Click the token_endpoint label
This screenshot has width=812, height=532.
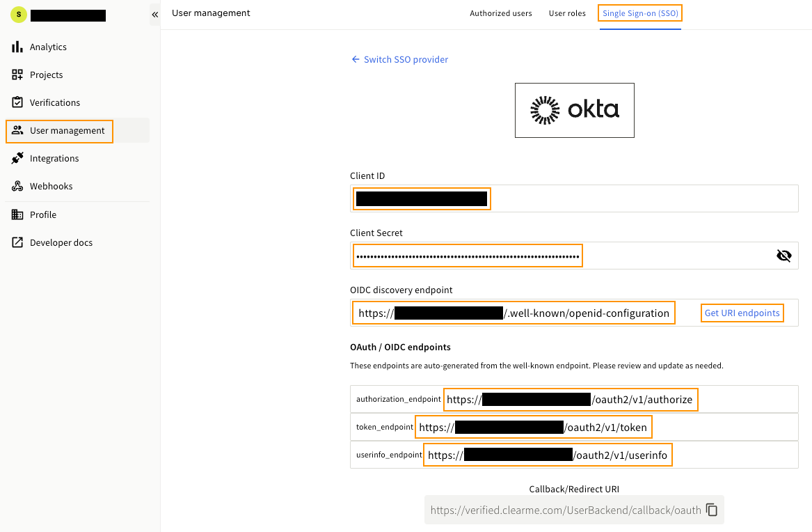click(384, 427)
